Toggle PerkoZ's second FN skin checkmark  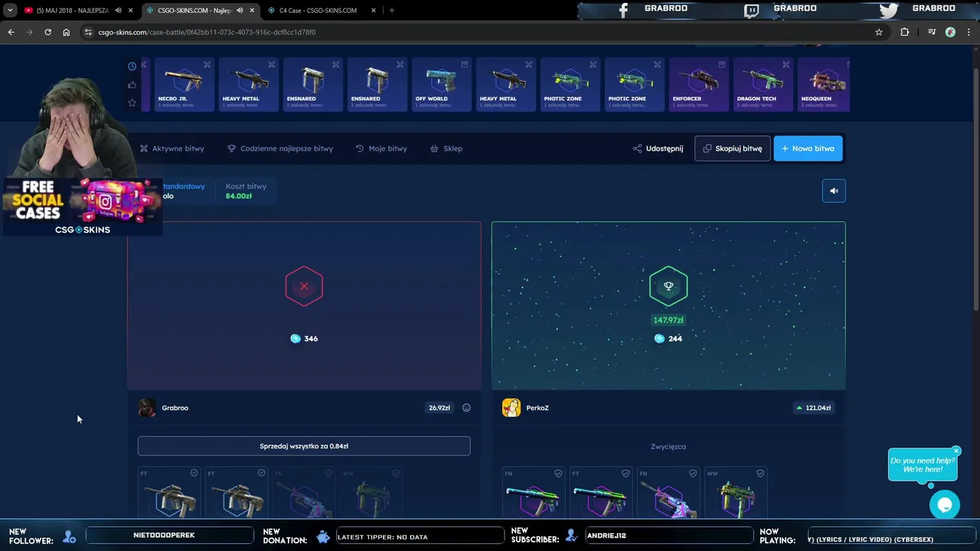point(693,474)
